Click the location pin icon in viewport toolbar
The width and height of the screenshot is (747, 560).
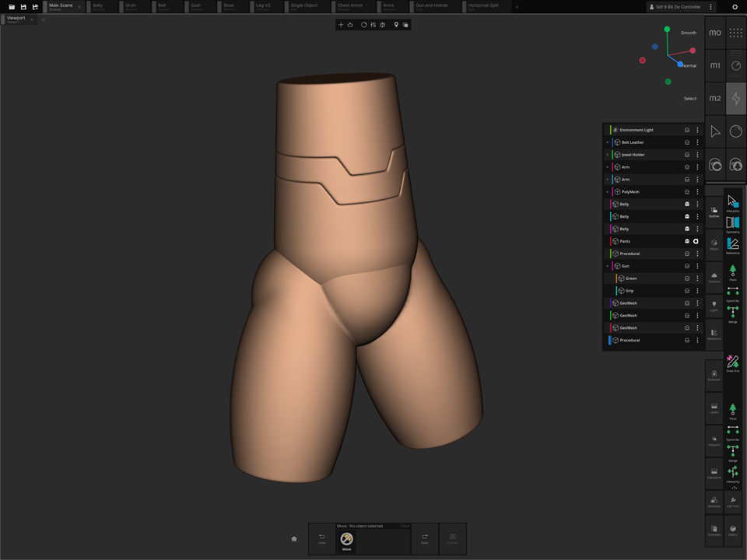[x=396, y=25]
